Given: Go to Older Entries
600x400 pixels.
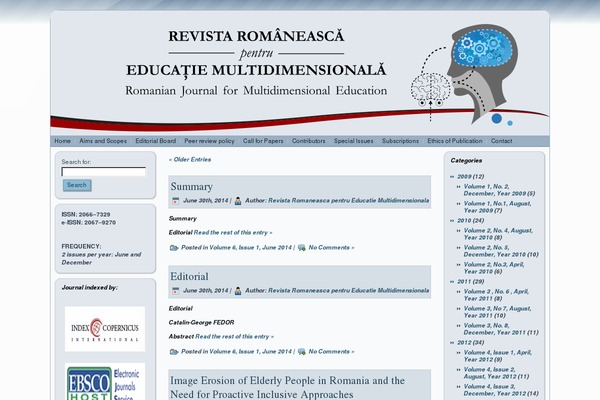Looking at the screenshot, I should coord(190,160).
